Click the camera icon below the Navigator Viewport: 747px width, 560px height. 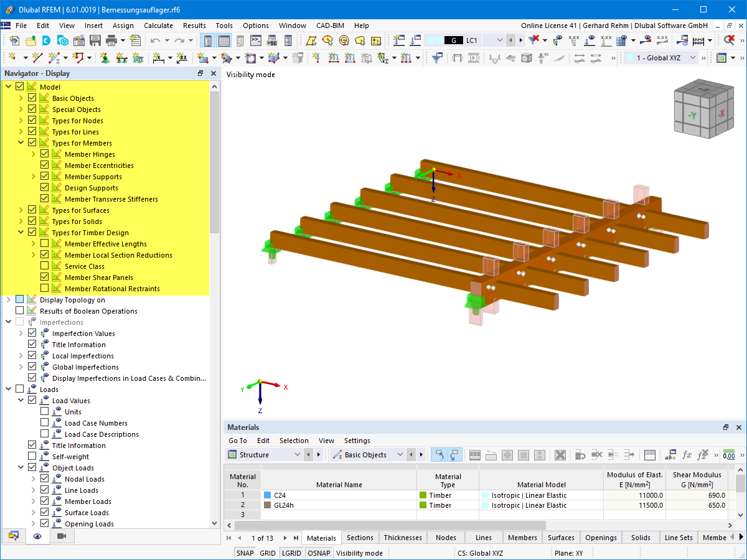pyautogui.click(x=61, y=536)
